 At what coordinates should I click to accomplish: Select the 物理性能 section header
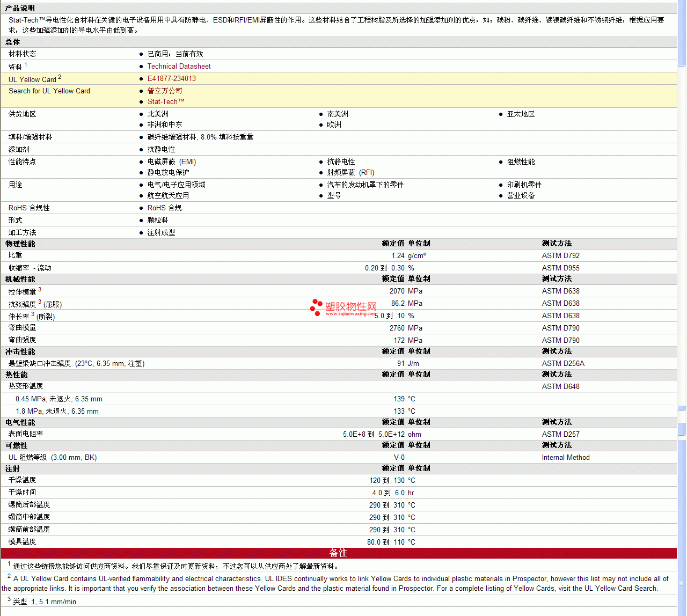[x=20, y=244]
